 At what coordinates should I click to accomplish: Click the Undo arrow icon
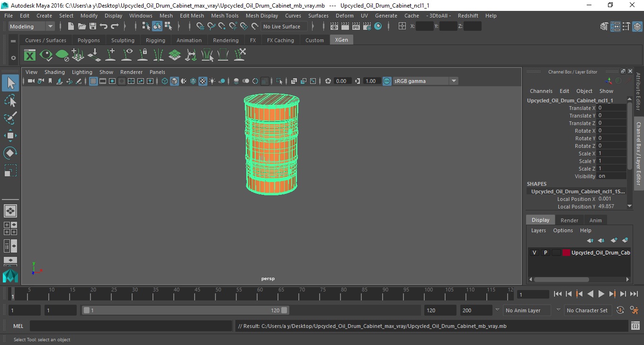pyautogui.click(x=104, y=27)
